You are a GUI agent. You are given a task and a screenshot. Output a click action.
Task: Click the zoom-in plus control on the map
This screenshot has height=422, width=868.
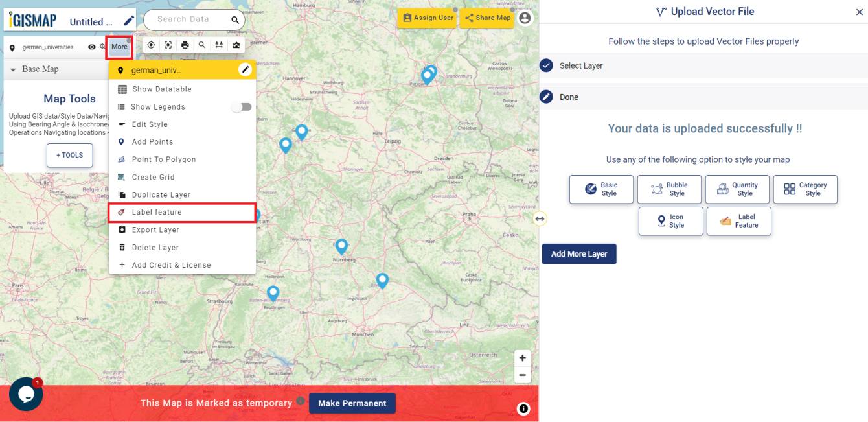coord(522,357)
